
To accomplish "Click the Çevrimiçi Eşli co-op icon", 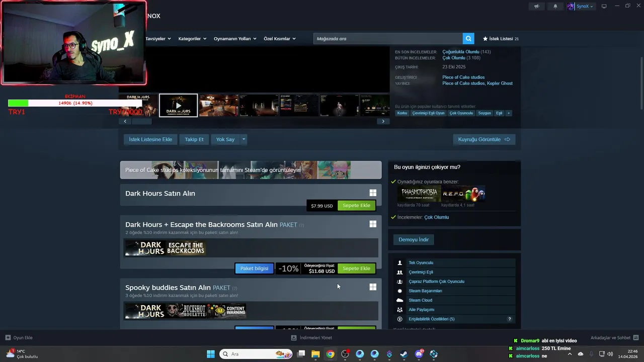I will click(x=400, y=272).
